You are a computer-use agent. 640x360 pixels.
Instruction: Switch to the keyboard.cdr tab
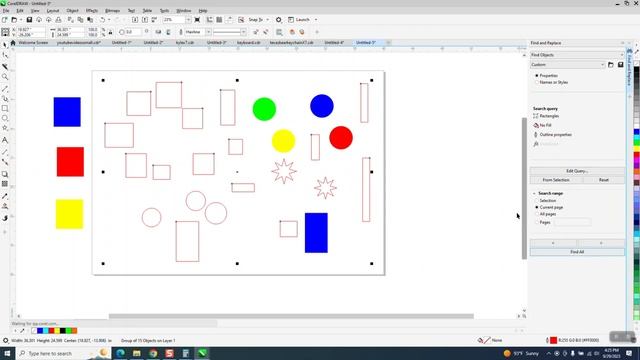[249, 42]
